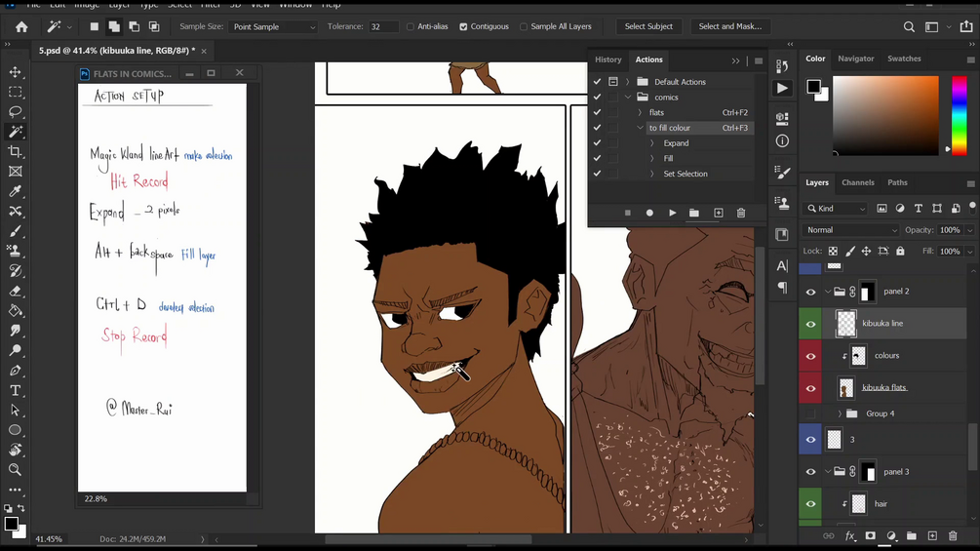Uncheck the Contiguous option
This screenshot has width=980, height=551.
tap(463, 27)
